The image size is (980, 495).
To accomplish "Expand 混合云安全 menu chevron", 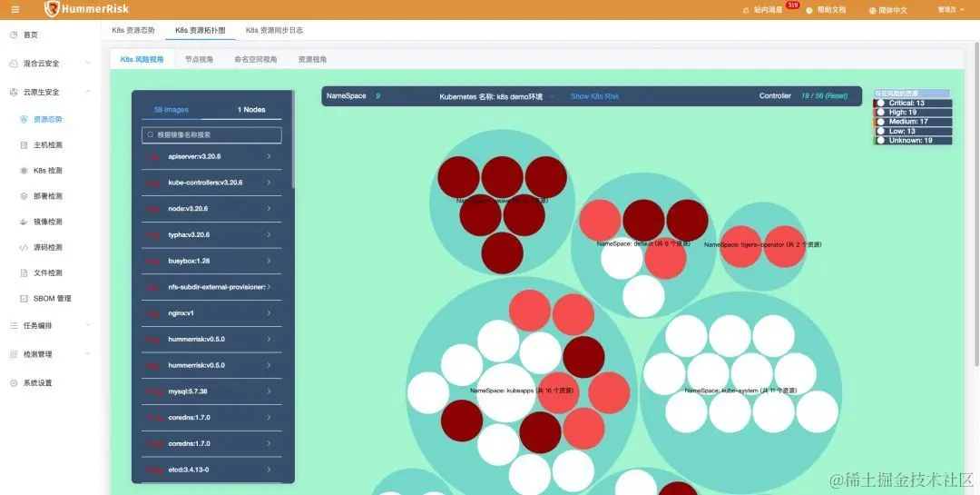I will (87, 64).
